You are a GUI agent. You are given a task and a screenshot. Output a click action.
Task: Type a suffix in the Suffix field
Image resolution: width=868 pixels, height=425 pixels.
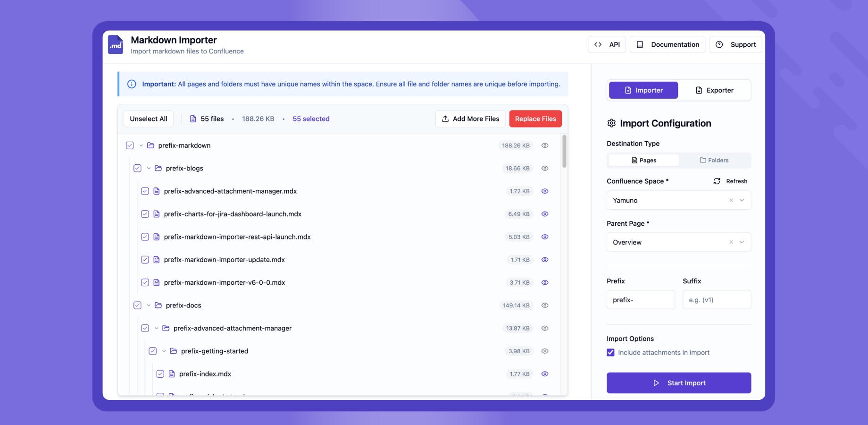[717, 299]
